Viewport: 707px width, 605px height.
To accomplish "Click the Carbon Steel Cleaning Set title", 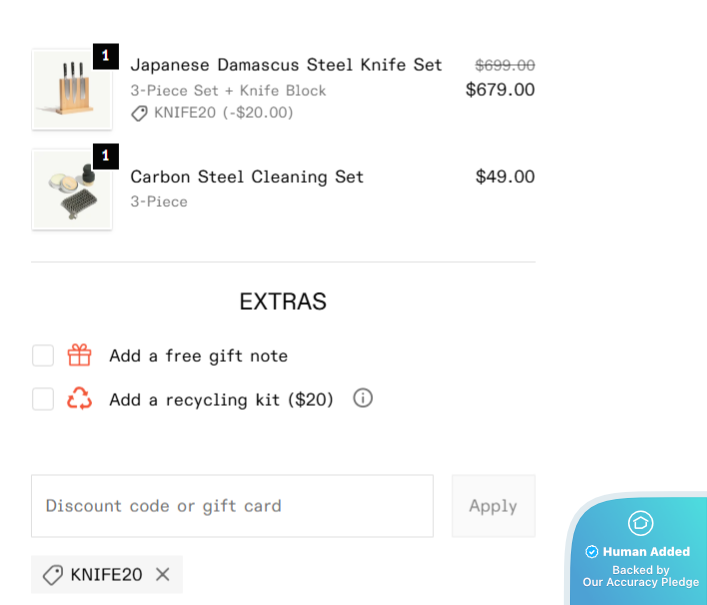I will click(247, 177).
